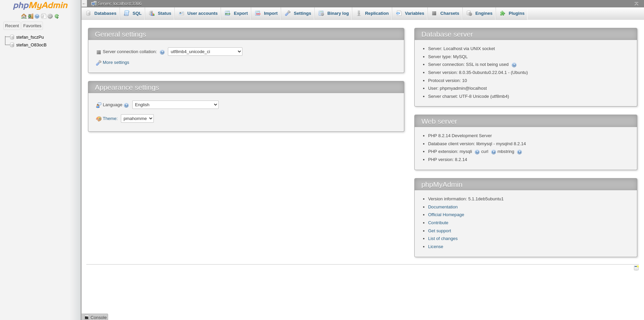
Task: Open the Language dropdown
Action: (175, 105)
